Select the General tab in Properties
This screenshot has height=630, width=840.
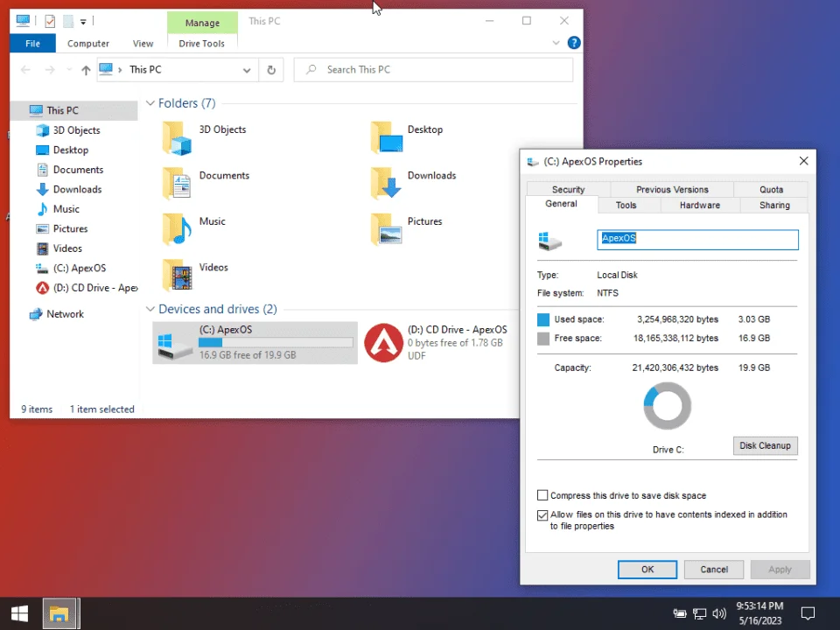(x=561, y=204)
